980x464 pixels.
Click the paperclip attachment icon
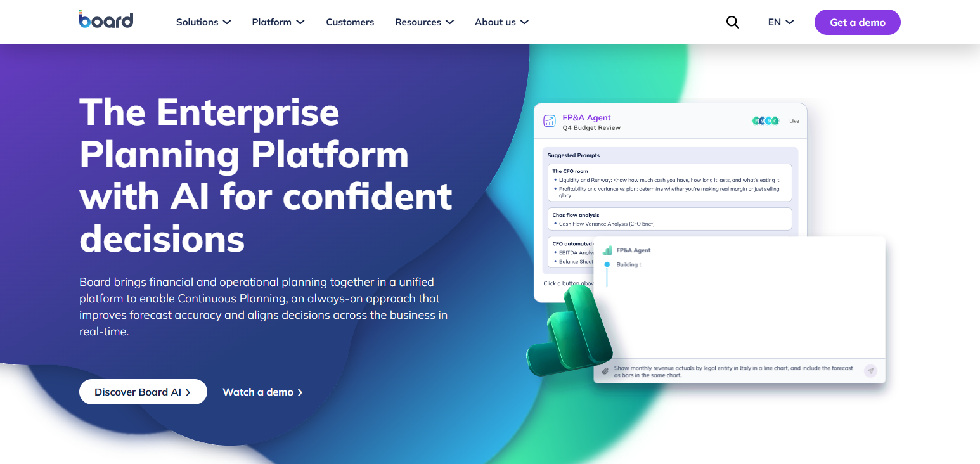tap(605, 371)
